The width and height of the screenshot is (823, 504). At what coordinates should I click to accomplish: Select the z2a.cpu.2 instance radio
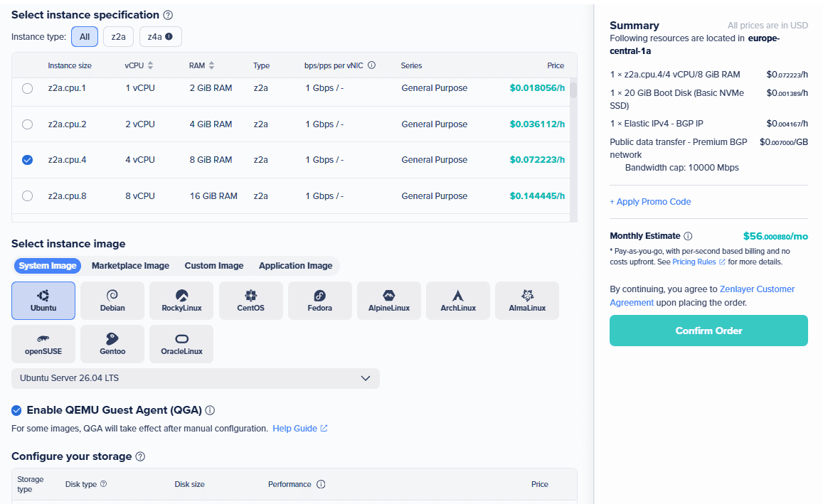point(27,124)
